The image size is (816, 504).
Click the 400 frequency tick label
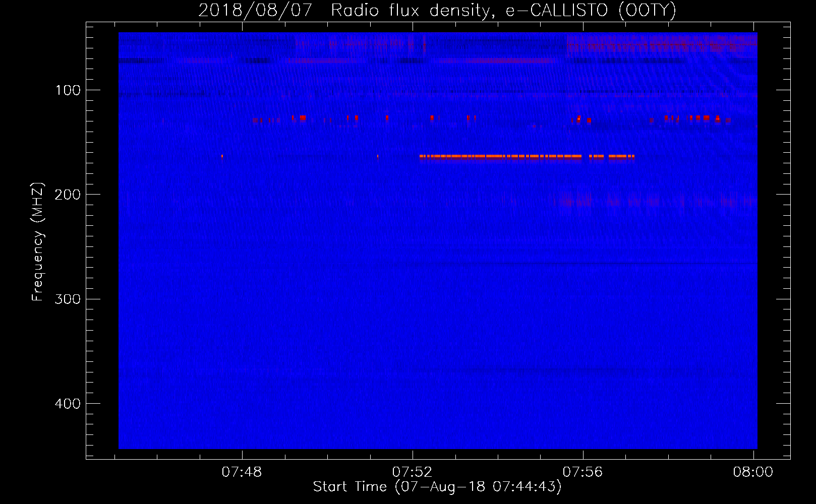pos(68,404)
